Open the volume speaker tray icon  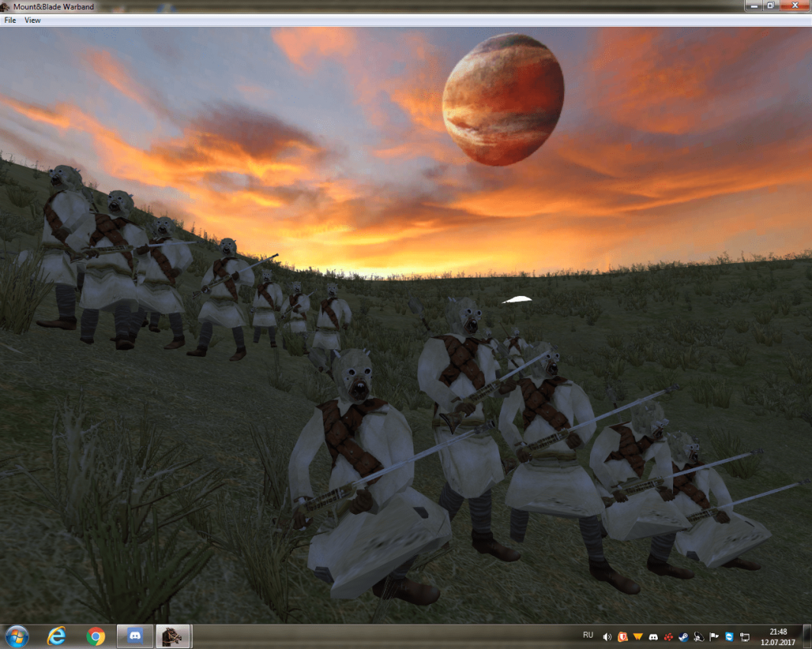click(607, 637)
